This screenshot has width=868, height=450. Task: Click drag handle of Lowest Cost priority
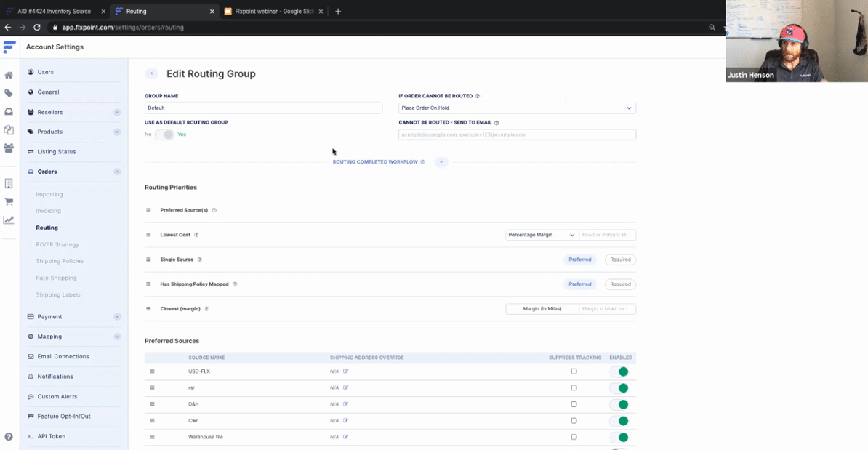point(148,235)
